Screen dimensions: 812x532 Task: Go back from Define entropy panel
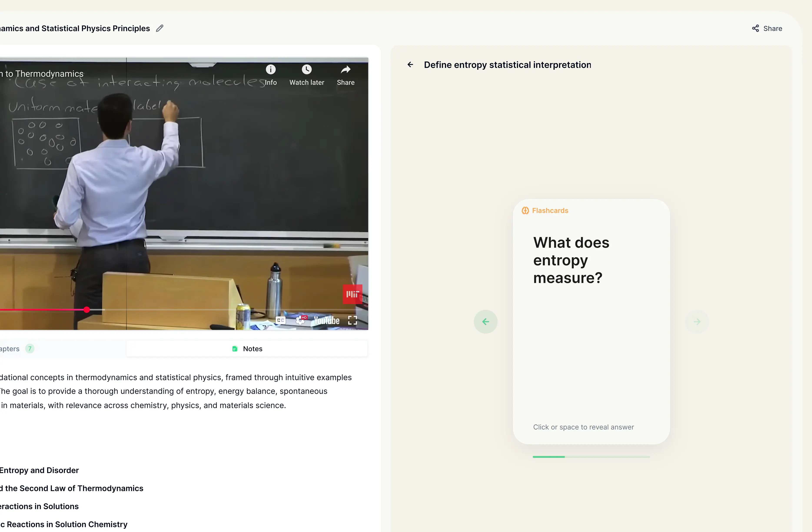click(x=410, y=65)
